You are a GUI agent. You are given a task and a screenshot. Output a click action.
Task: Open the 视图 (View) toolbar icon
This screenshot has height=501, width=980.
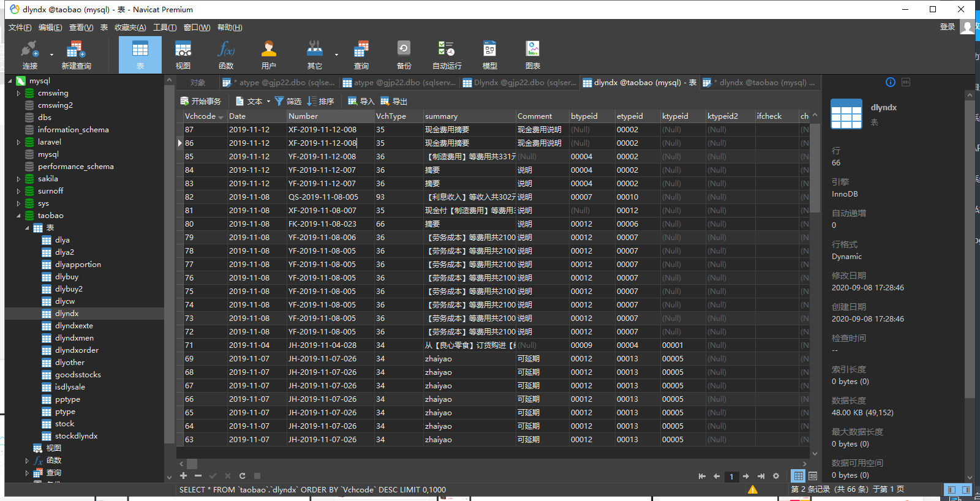183,55
